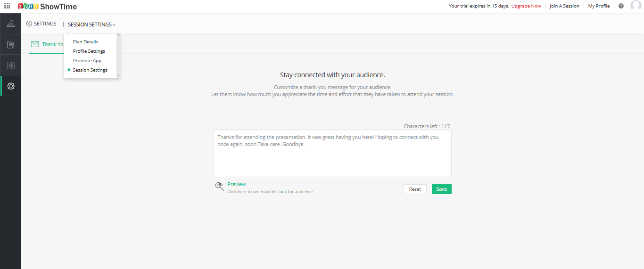
Task: Select the gear settings icon in sidebar
Action: tap(11, 86)
